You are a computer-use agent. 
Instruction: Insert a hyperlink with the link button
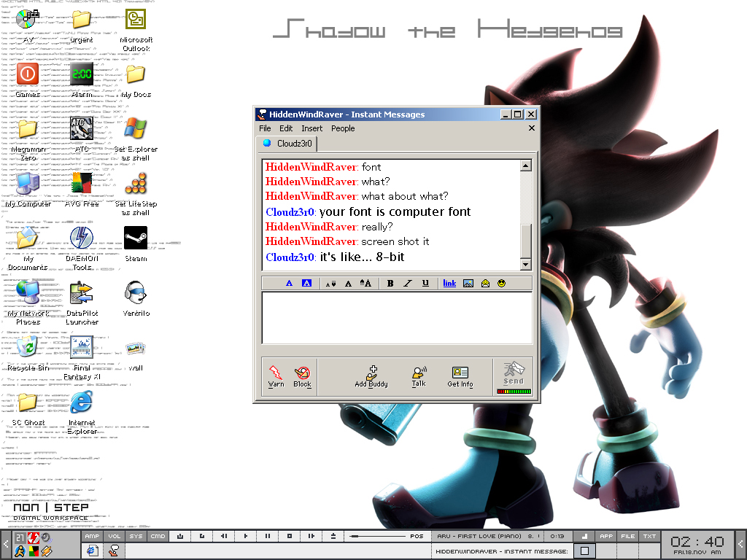[x=449, y=284]
